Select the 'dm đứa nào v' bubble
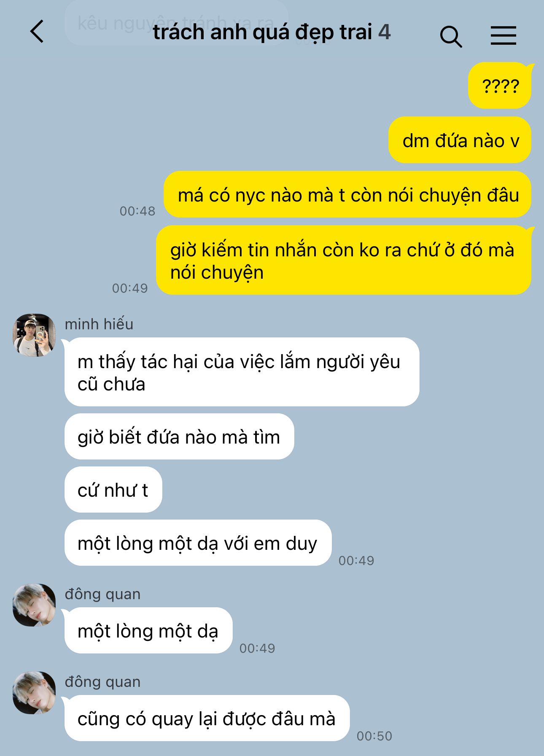 pyautogui.click(x=460, y=140)
